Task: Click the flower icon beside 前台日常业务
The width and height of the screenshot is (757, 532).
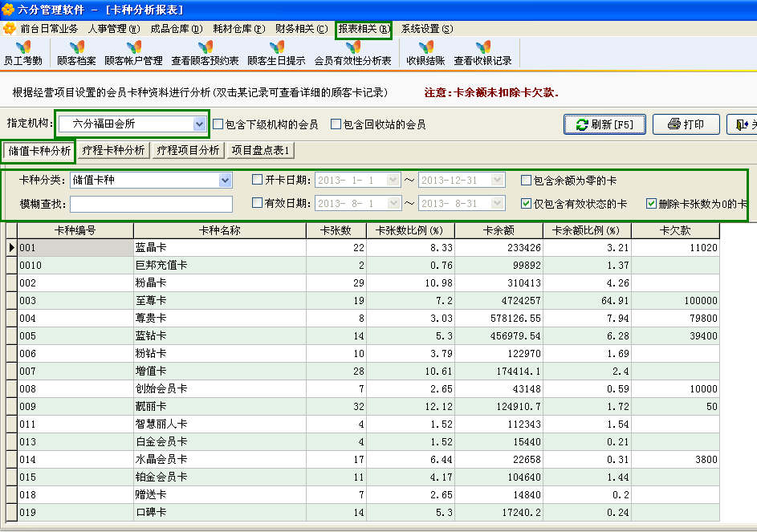Action: [x=9, y=28]
